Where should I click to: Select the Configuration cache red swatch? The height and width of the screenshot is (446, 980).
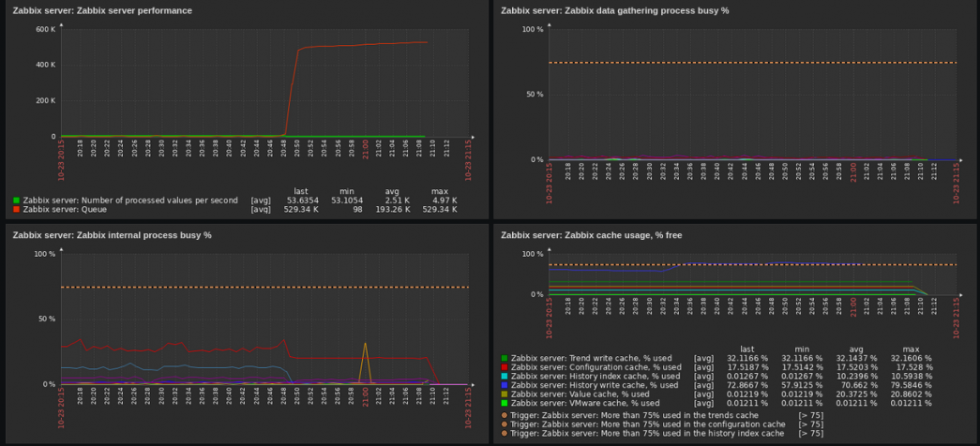(x=505, y=367)
